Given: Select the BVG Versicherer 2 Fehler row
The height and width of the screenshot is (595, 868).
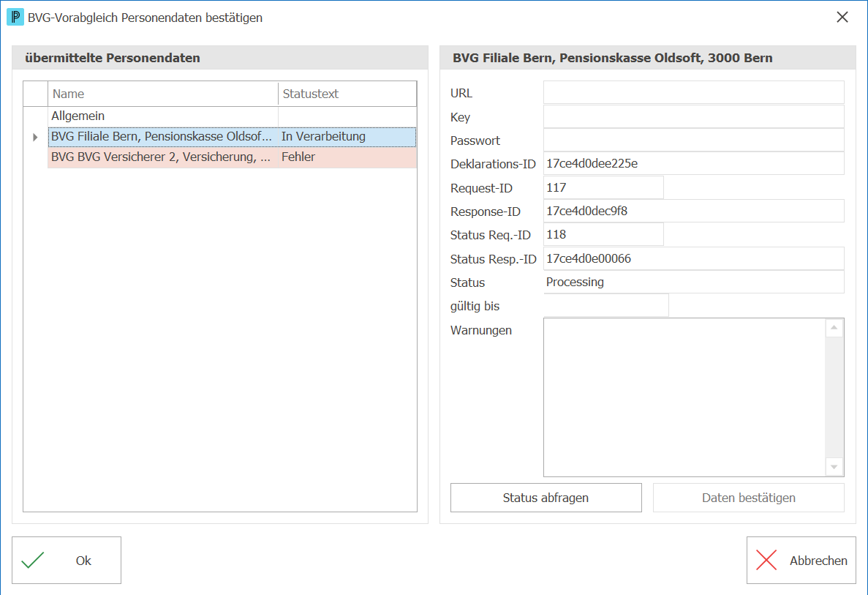Looking at the screenshot, I should pos(233,157).
